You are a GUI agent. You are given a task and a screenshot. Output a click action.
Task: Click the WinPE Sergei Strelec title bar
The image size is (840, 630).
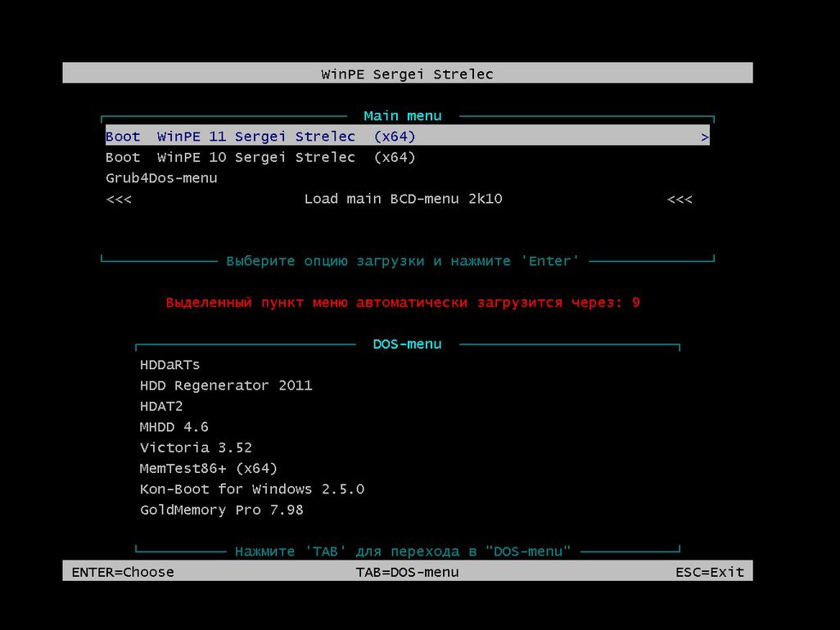click(x=407, y=74)
